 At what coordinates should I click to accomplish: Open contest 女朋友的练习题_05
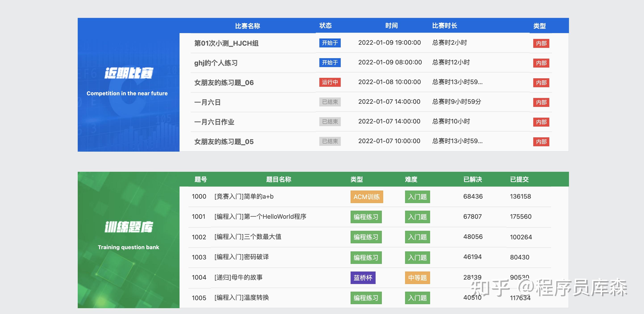(224, 142)
